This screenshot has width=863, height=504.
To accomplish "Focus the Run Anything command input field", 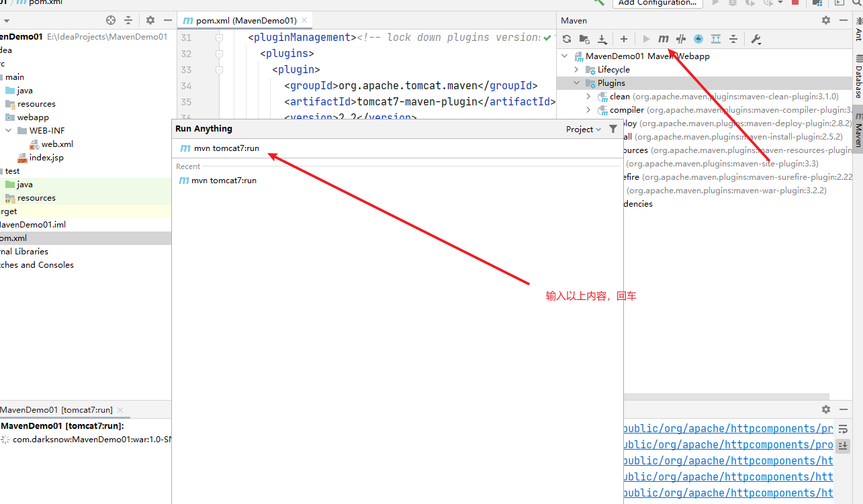I will pyautogui.click(x=397, y=148).
